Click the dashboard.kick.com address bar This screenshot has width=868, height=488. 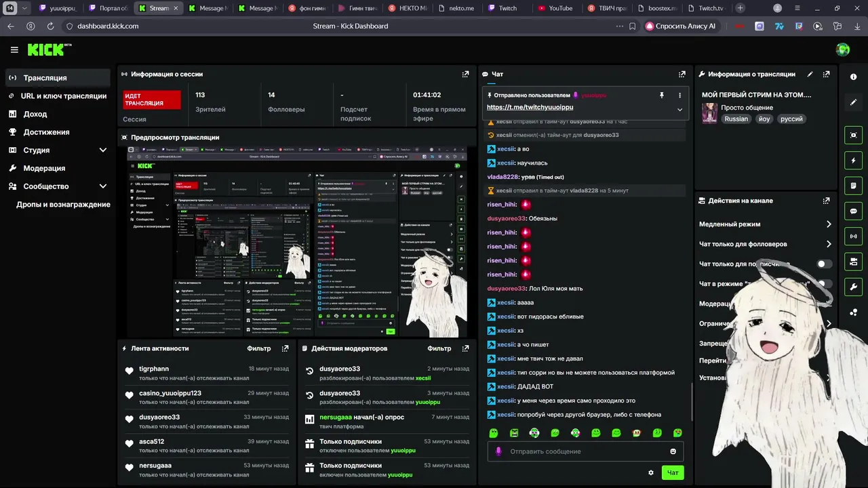(108, 26)
